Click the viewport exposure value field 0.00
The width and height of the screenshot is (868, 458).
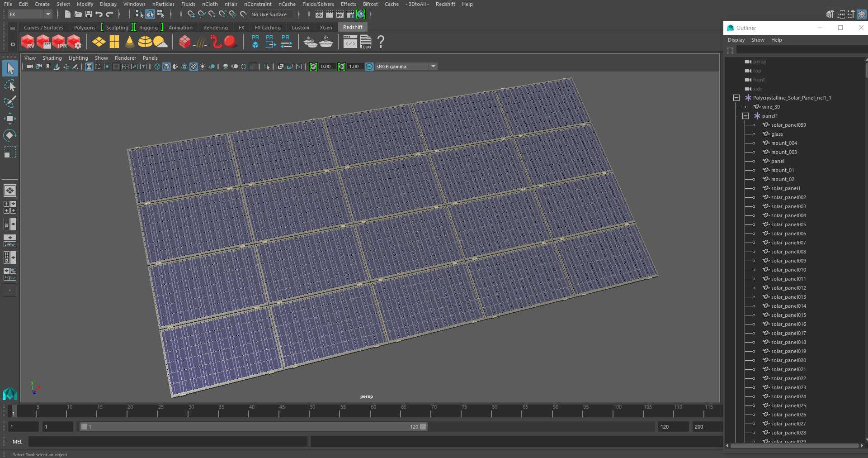326,67
